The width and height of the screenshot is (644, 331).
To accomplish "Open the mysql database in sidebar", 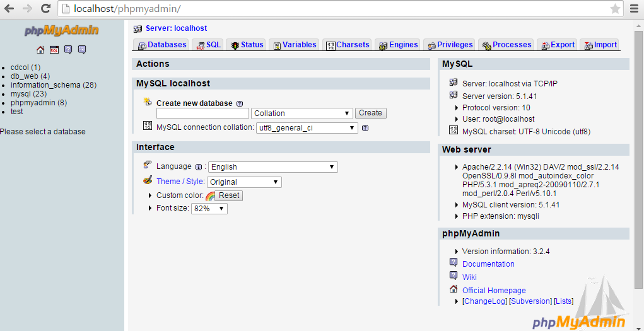I will pos(29,94).
